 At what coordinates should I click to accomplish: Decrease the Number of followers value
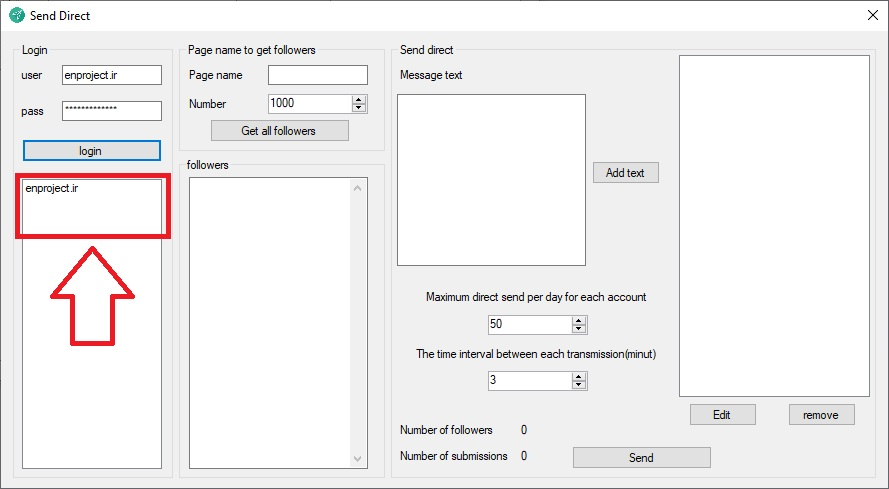360,108
